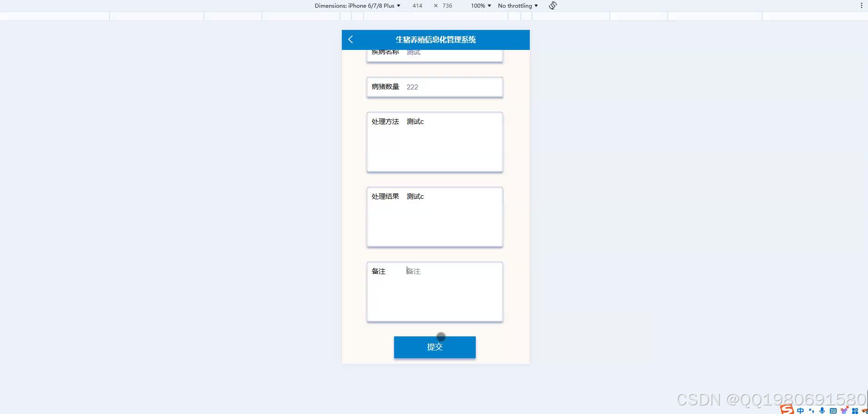868x414 pixels.
Task: Open the Sogou toolbox grid icon
Action: (x=855, y=410)
